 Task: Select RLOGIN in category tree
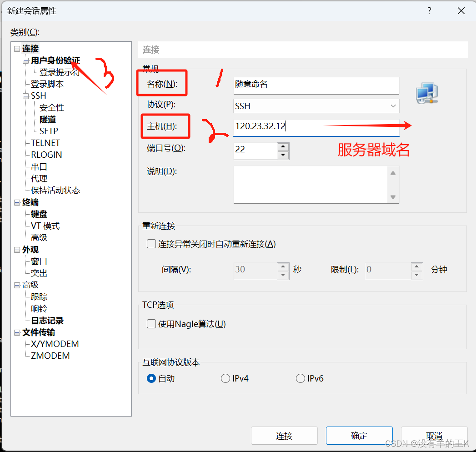tap(46, 155)
